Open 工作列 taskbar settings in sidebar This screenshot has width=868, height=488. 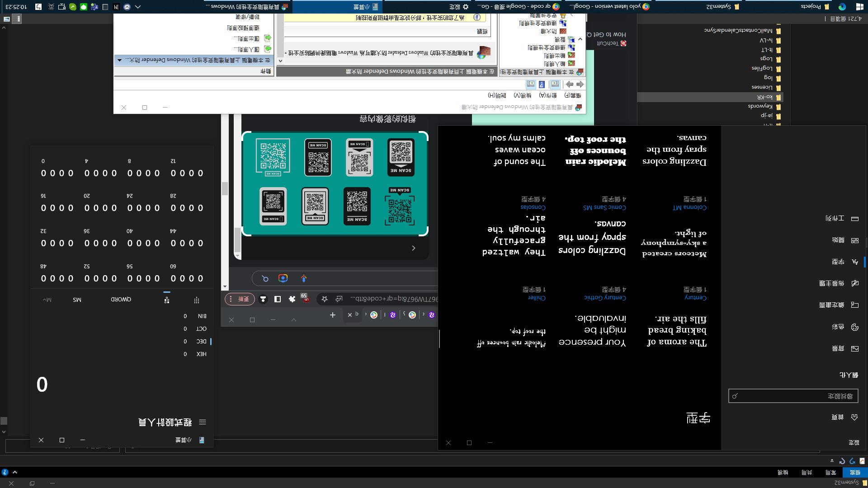pos(842,218)
